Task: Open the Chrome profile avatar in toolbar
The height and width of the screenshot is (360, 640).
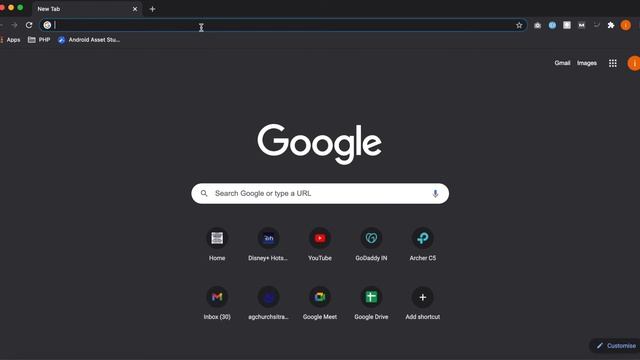Action: pos(625,25)
